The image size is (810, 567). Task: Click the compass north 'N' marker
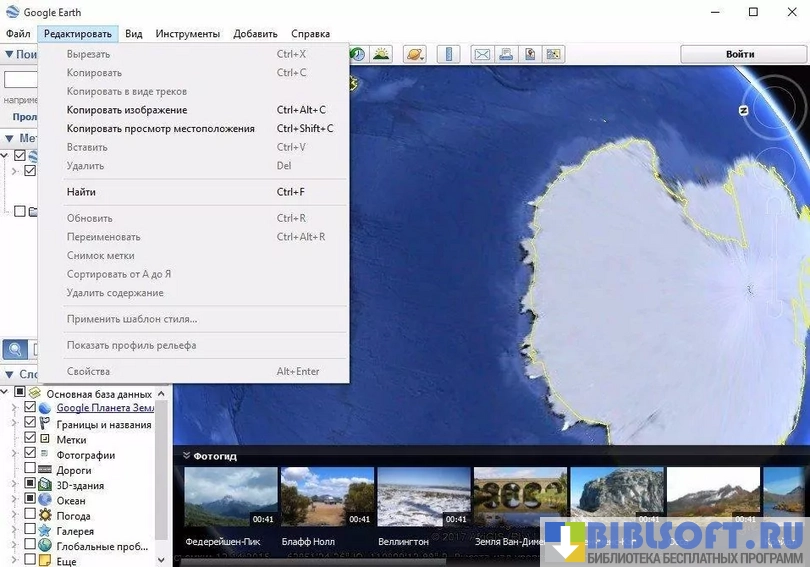[744, 110]
